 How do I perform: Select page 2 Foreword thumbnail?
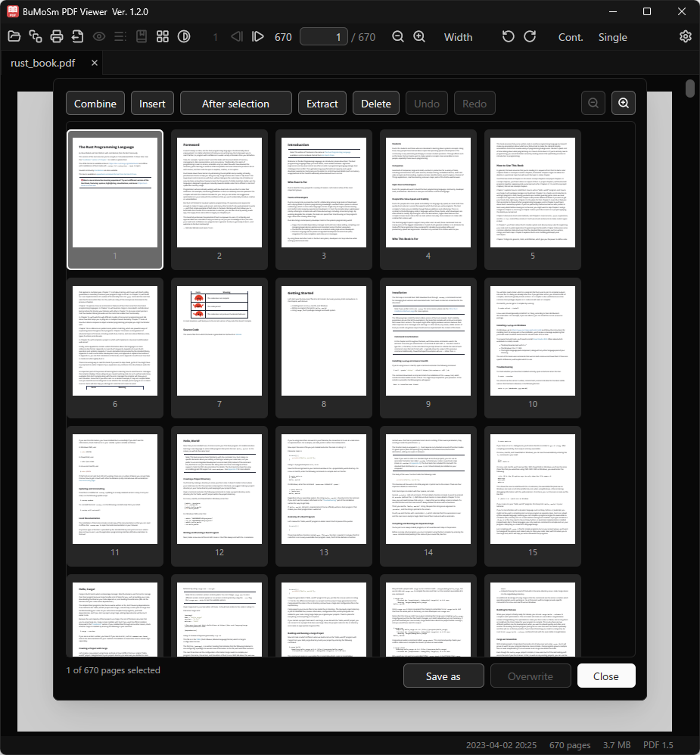pos(219,200)
